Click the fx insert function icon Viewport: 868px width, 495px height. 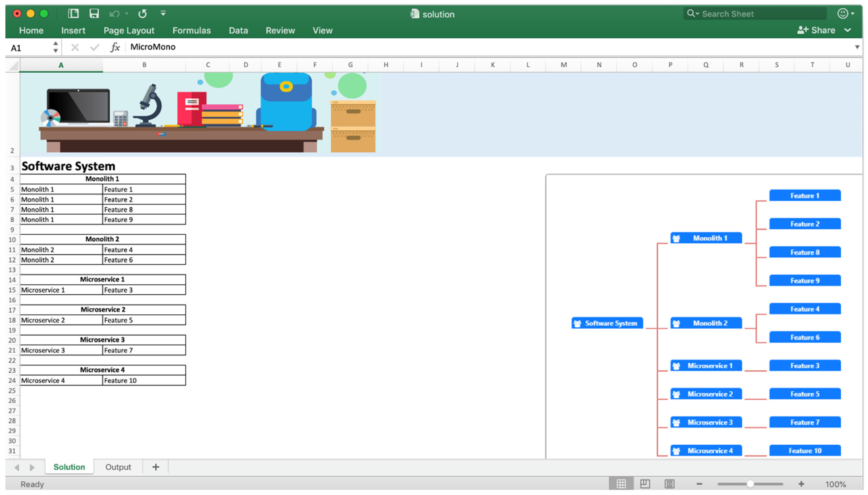115,47
